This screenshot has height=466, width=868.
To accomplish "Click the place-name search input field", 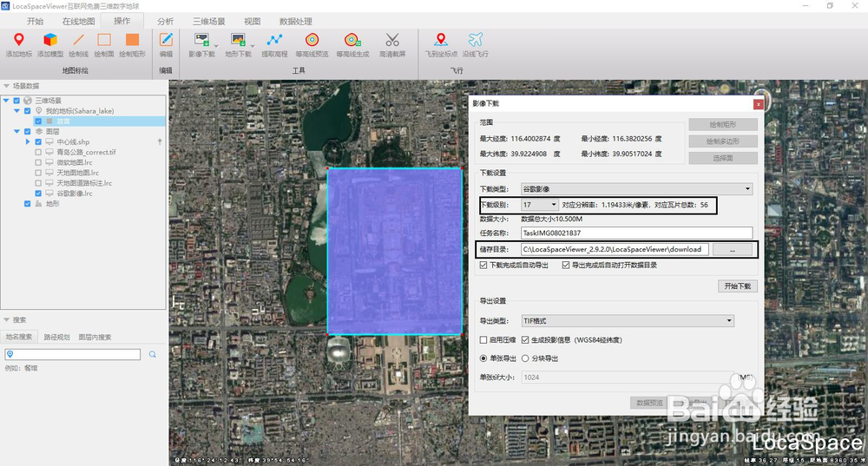I will pyautogui.click(x=73, y=354).
